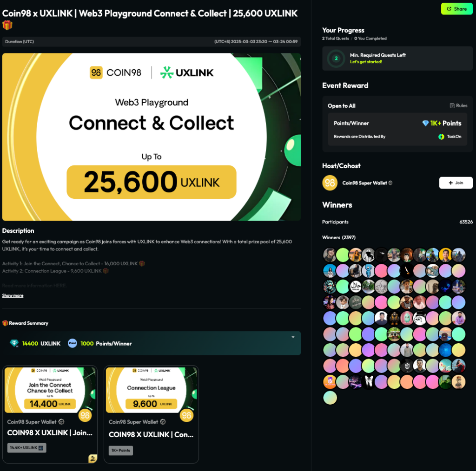The height and width of the screenshot is (471, 476).
Task: Click the 14.4K+ UXLINK reward tag
Action: [27, 448]
